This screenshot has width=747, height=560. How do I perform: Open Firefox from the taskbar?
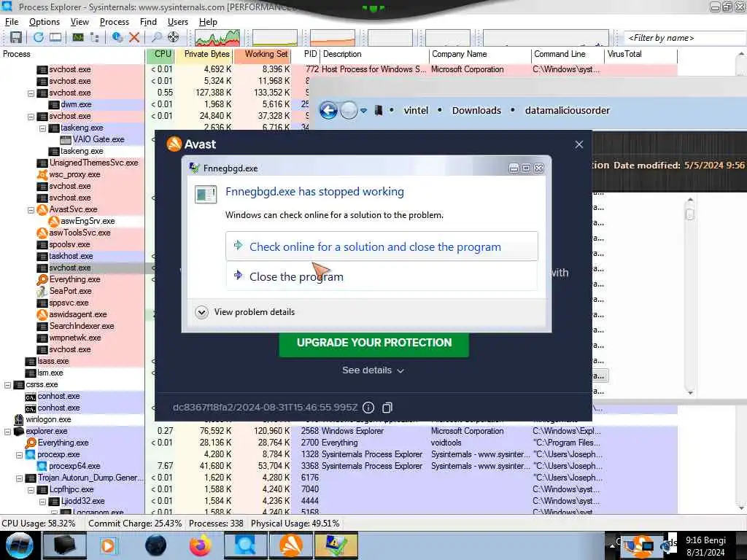click(x=200, y=545)
